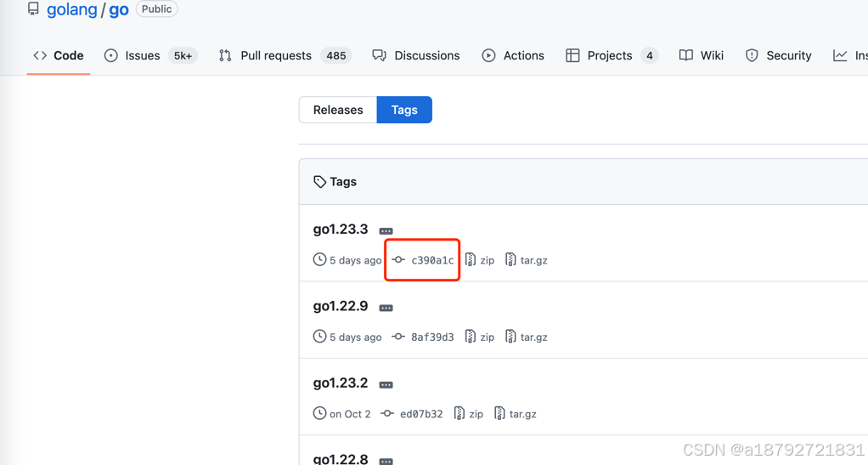The width and height of the screenshot is (868, 465).
Task: Expand the go1.23.3 tag message ellipsis
Action: click(x=386, y=230)
